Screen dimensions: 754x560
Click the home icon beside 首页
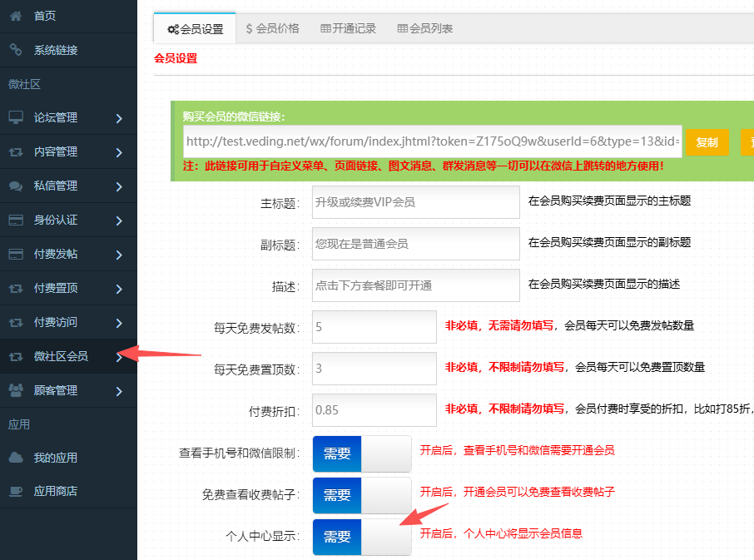16,16
